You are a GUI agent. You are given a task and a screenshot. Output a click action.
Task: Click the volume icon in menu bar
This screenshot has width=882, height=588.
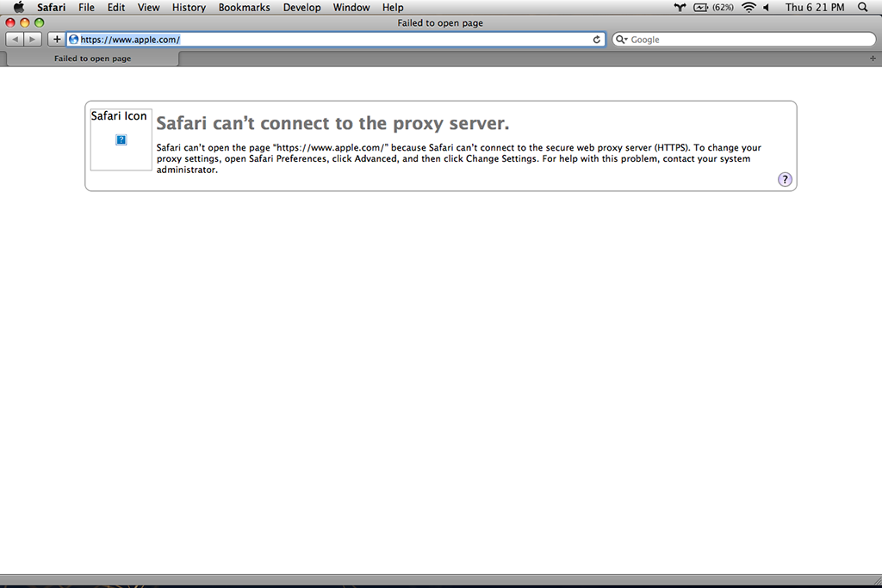pyautogui.click(x=766, y=7)
